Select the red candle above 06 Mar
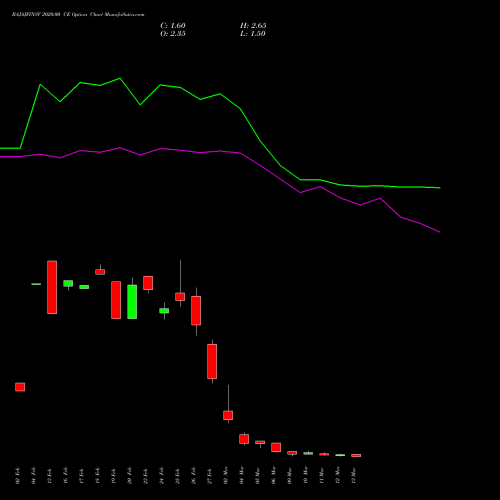The image size is (500, 500). (276, 447)
